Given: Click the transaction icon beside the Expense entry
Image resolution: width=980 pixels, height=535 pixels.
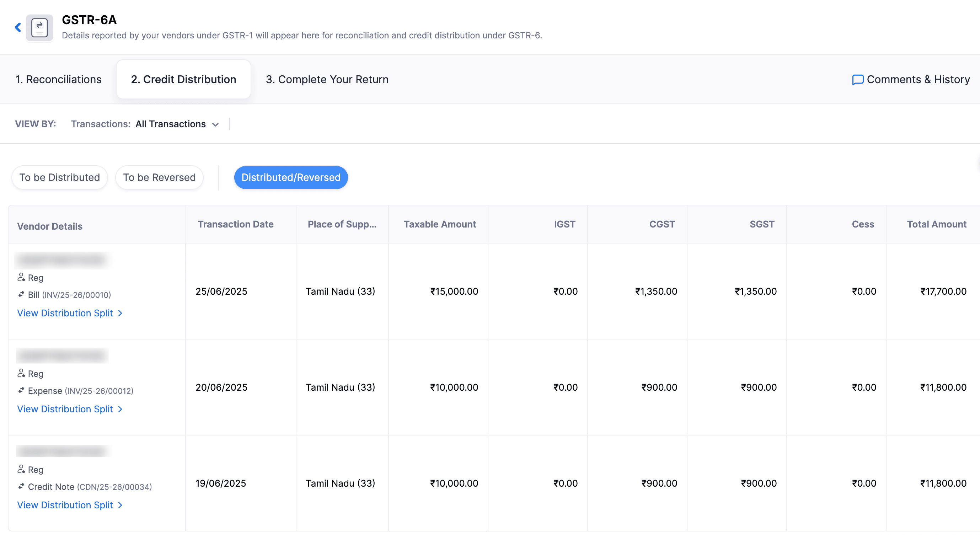Looking at the screenshot, I should [x=21, y=390].
